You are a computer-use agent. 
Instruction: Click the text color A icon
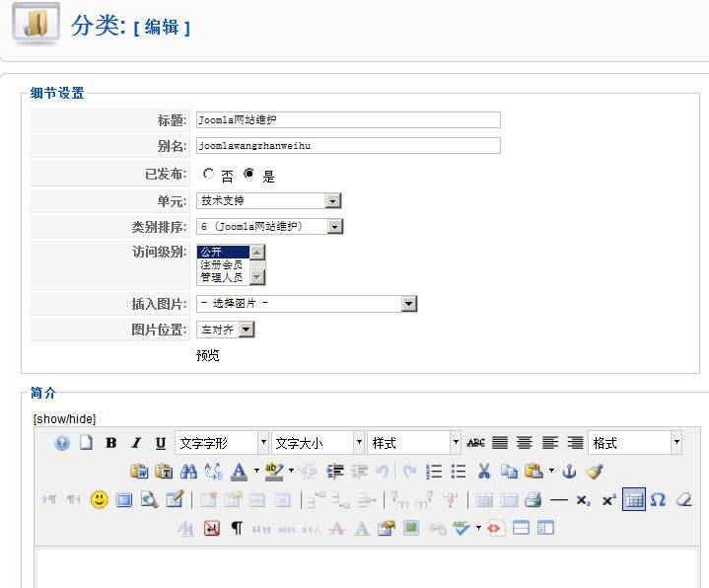point(239,472)
